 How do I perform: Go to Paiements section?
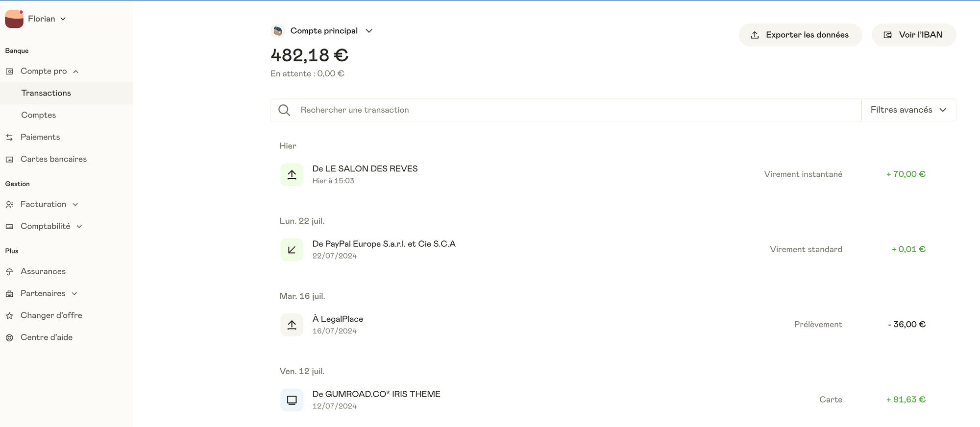[x=40, y=137]
